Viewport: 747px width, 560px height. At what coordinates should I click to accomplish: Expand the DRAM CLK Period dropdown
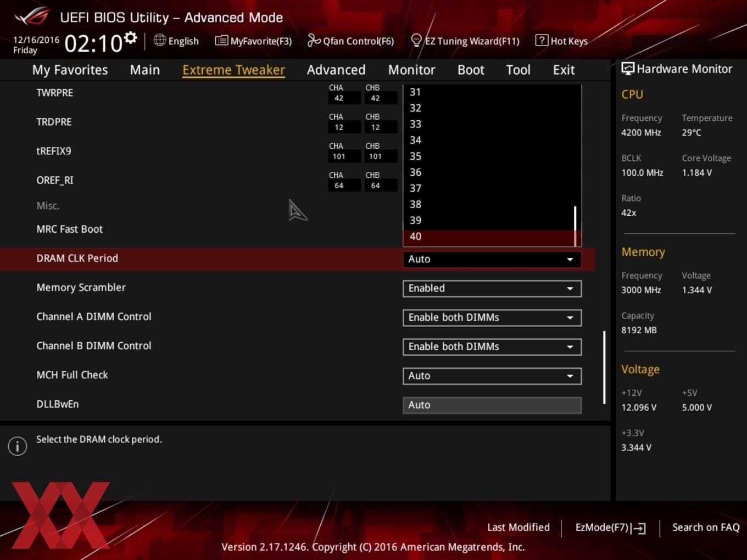click(x=492, y=259)
